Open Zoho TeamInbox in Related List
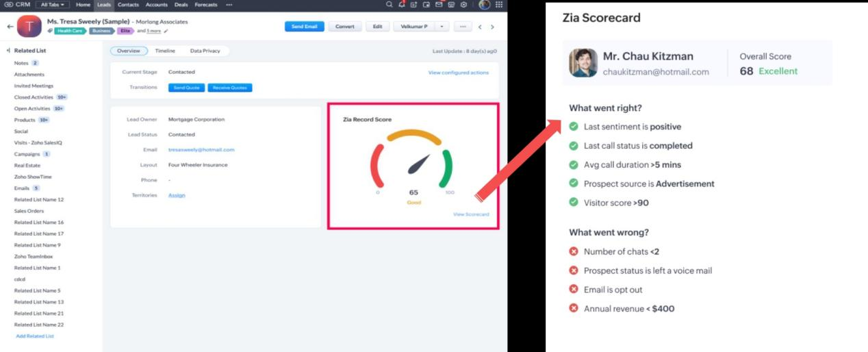The height and width of the screenshot is (352, 868). tap(34, 256)
